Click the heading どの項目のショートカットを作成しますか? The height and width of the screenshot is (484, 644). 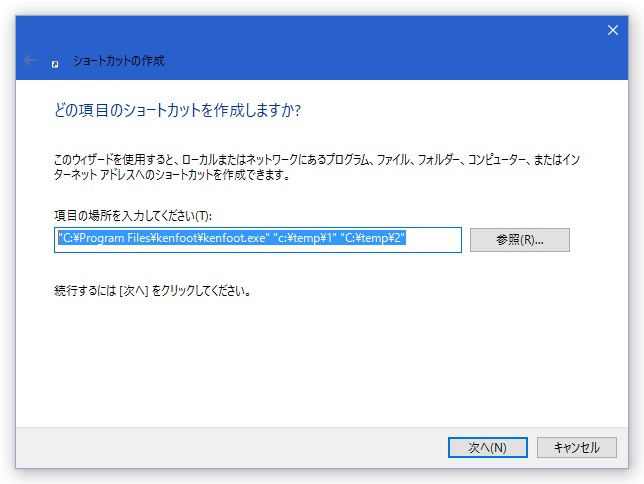pyautogui.click(x=177, y=110)
